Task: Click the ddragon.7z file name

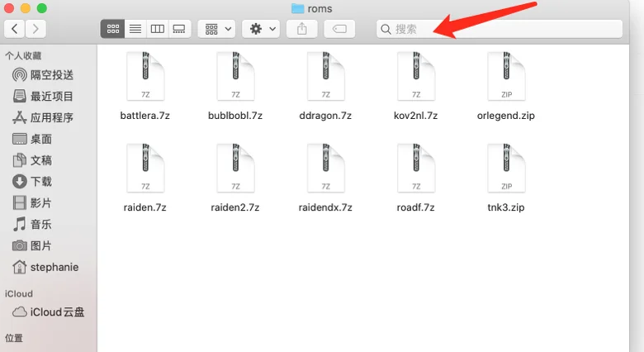Action: 325,116
